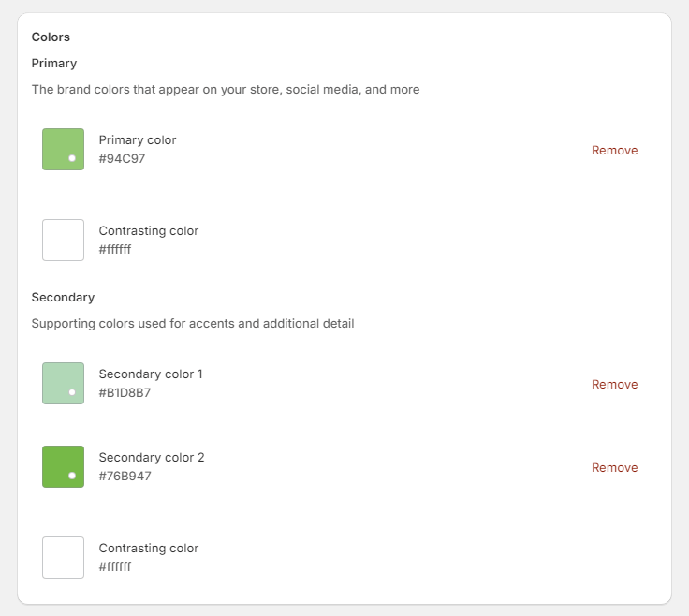
Task: Click the #B1D8B7 hex value
Action: (125, 393)
